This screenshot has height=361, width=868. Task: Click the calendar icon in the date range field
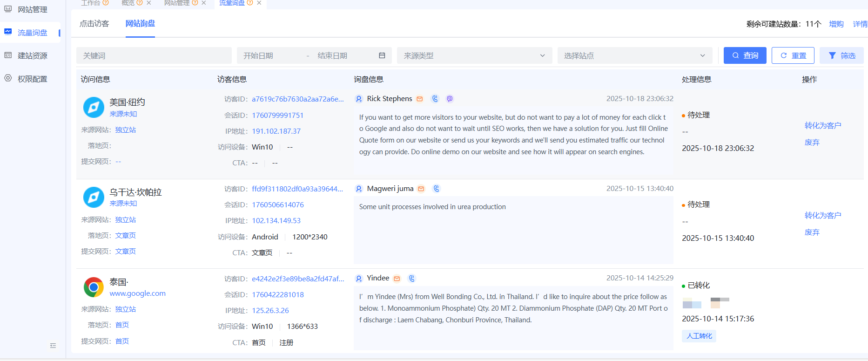(x=382, y=55)
